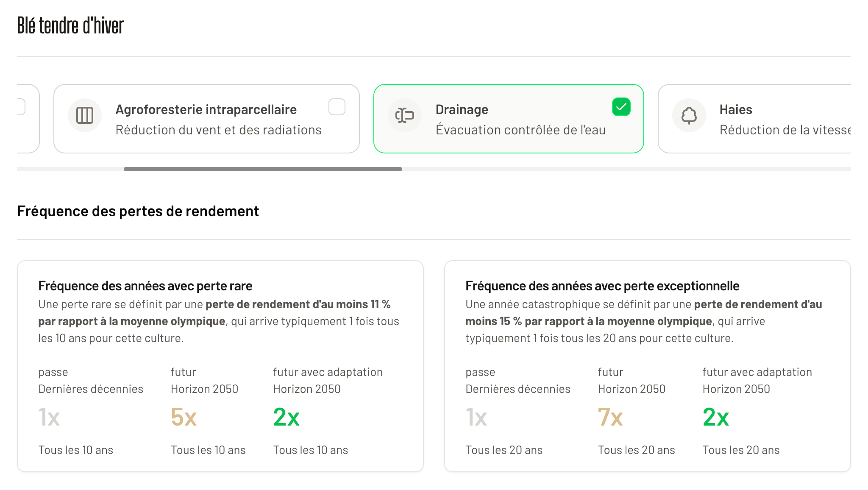Click the 5x futur value for rare loss
Image resolution: width=868 pixels, height=490 pixels.
(184, 417)
